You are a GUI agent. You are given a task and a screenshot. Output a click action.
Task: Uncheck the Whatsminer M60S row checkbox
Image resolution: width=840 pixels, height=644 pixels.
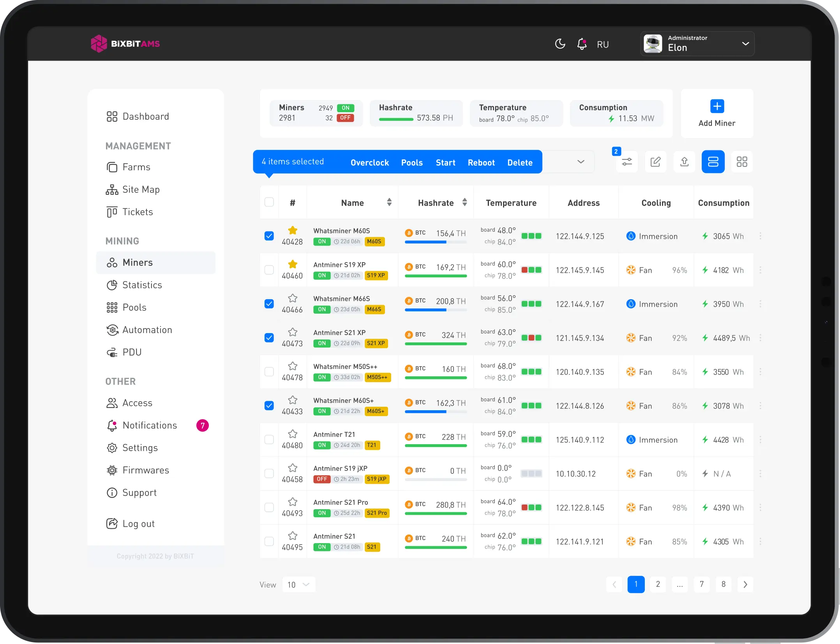pos(269,236)
